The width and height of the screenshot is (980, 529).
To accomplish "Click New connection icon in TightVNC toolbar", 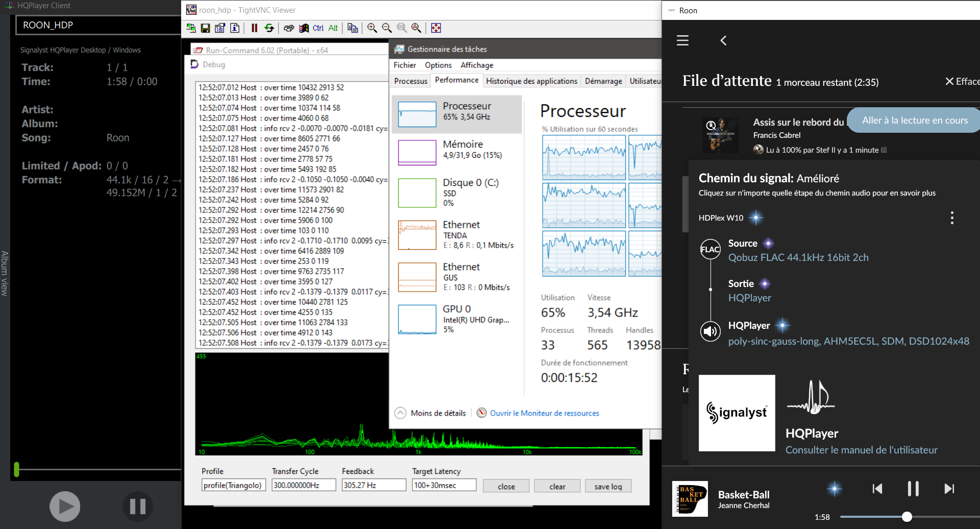I will coord(191,28).
